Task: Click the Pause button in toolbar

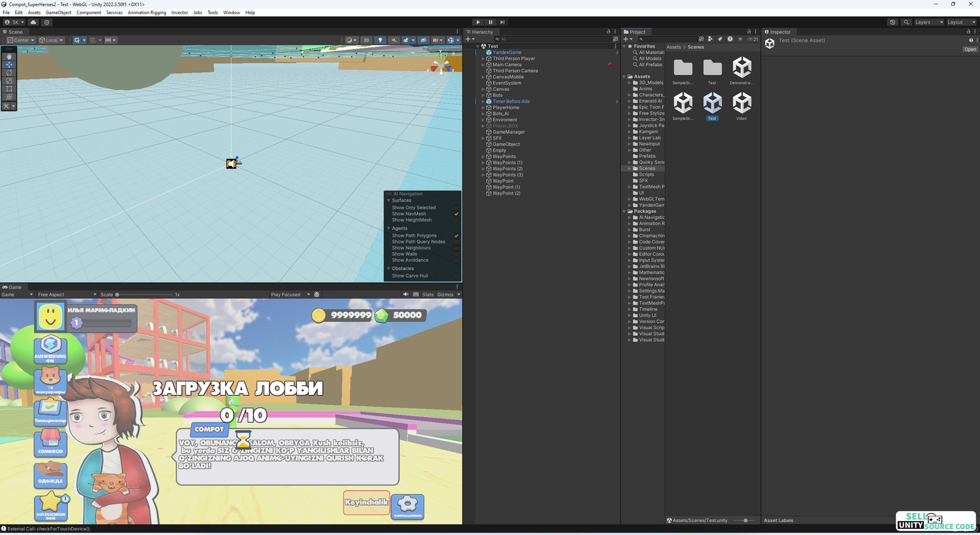Action: [490, 22]
